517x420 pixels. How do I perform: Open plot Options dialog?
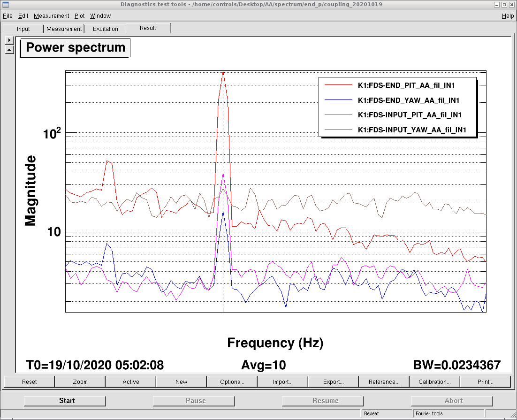232,382
